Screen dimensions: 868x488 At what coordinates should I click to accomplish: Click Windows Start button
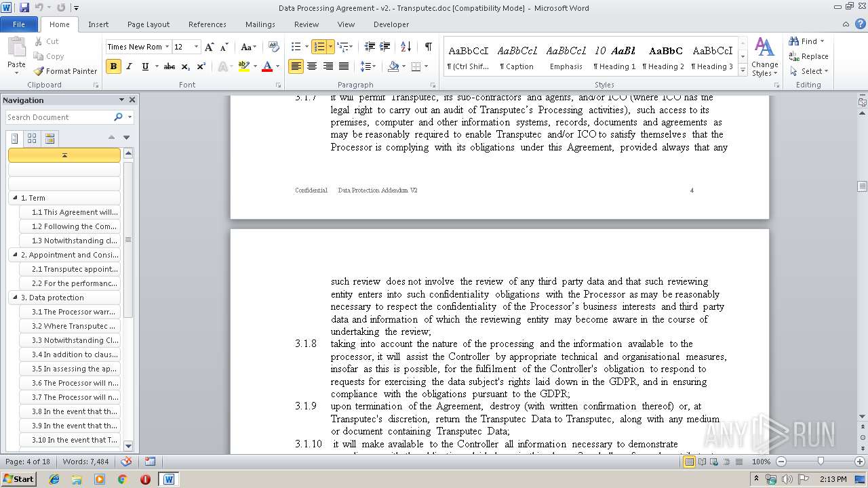click(x=19, y=479)
